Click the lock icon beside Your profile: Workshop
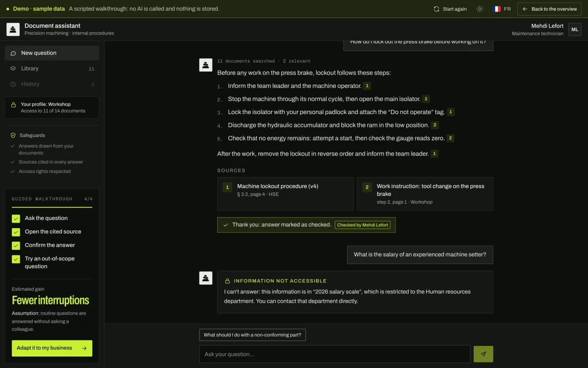 click(13, 104)
